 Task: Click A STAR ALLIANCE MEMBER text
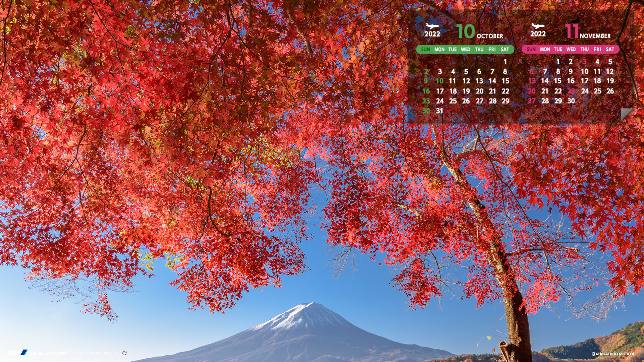(x=96, y=353)
